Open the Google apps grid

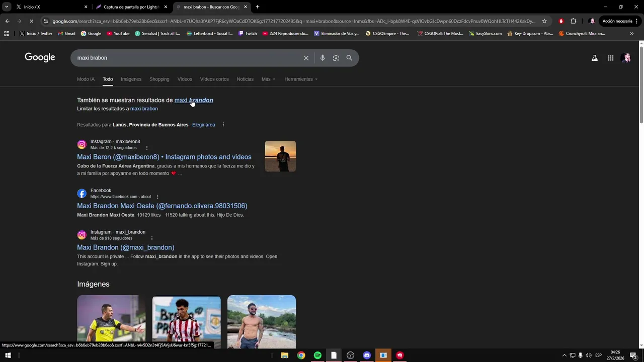click(610, 58)
